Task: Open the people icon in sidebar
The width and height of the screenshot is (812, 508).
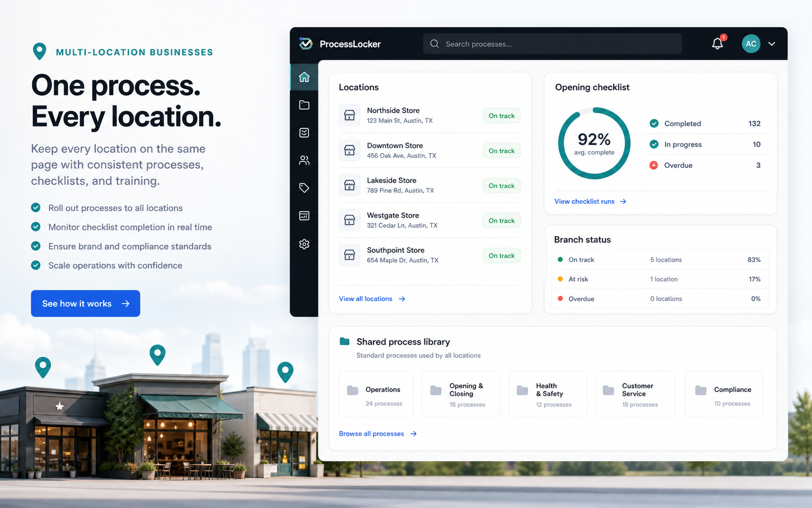Action: coord(304,160)
